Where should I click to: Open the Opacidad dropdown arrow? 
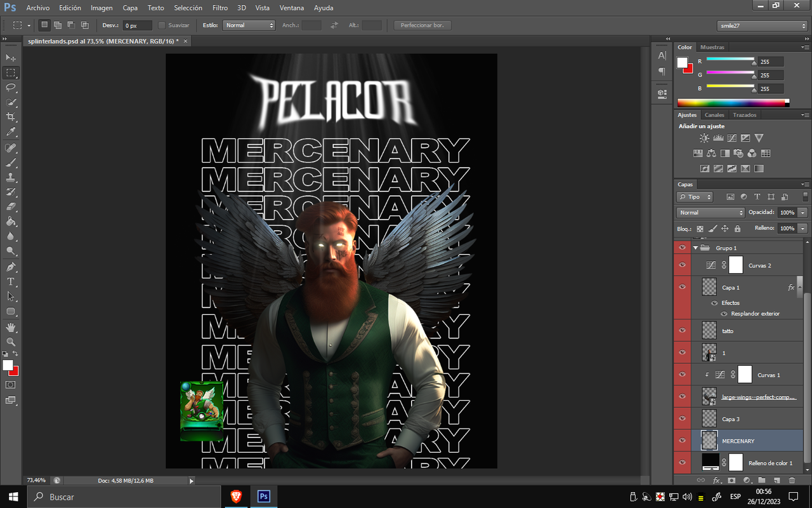click(x=803, y=213)
